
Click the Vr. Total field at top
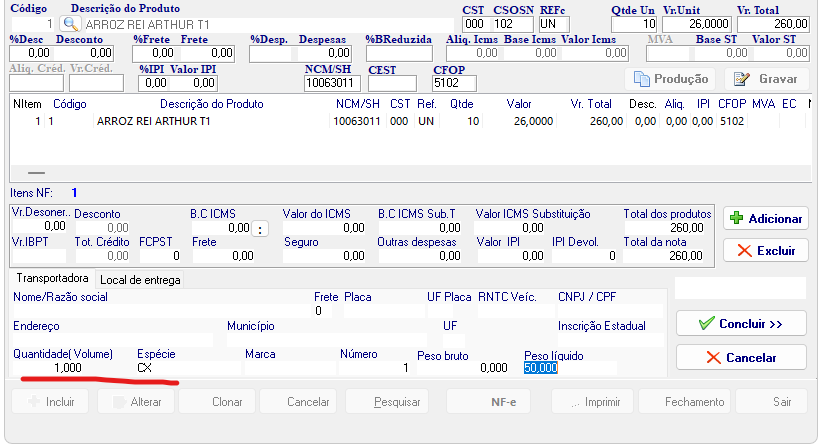point(773,24)
